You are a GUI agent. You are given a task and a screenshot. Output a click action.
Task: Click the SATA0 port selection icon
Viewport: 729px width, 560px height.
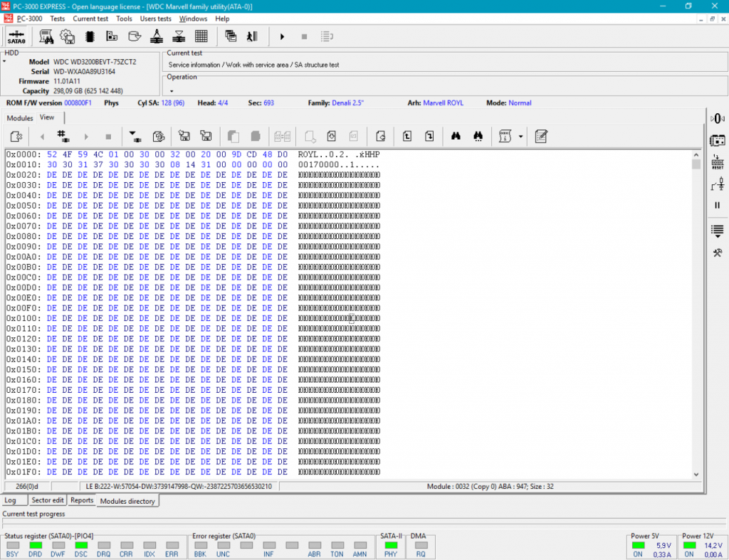tap(17, 36)
